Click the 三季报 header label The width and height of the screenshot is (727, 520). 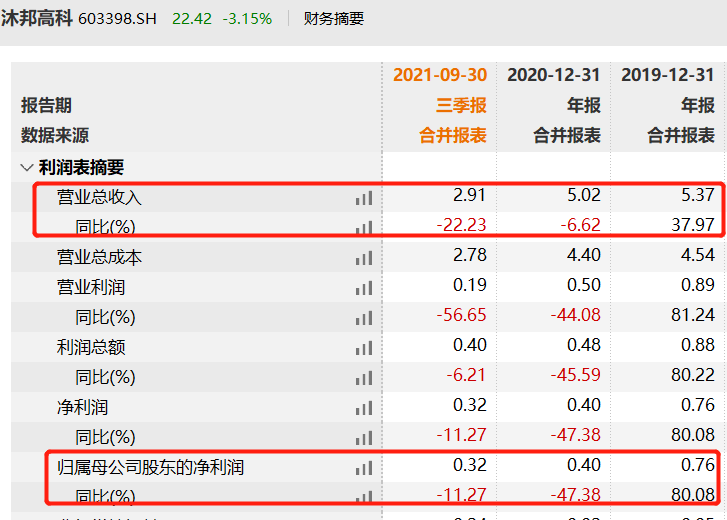[x=461, y=105]
